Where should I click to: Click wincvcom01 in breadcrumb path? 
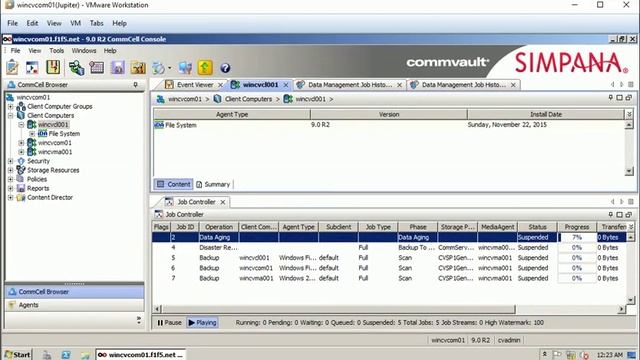(x=184, y=99)
